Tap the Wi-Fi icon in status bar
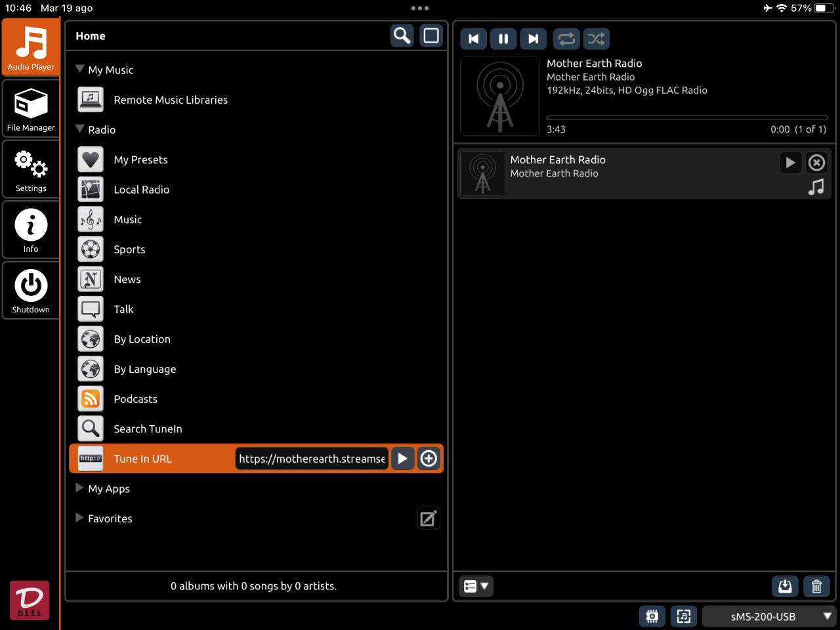Image resolution: width=840 pixels, height=630 pixels. (x=782, y=8)
